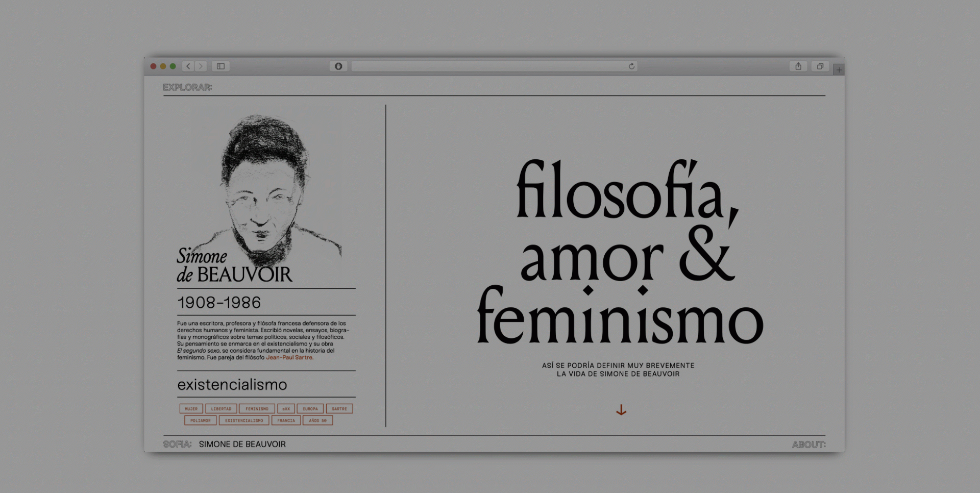The height and width of the screenshot is (493, 980).
Task: Click the Simone de Beauvoir portrait sketch
Action: click(265, 184)
